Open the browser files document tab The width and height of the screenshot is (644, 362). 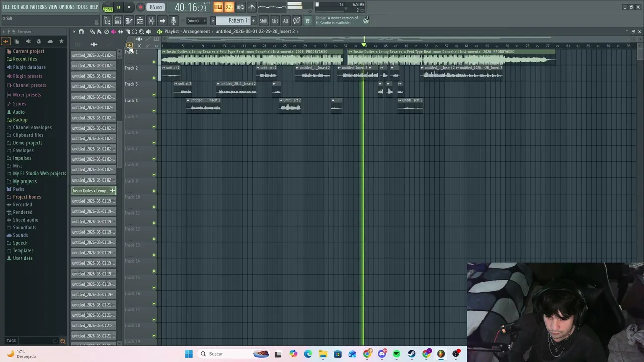click(x=16, y=41)
